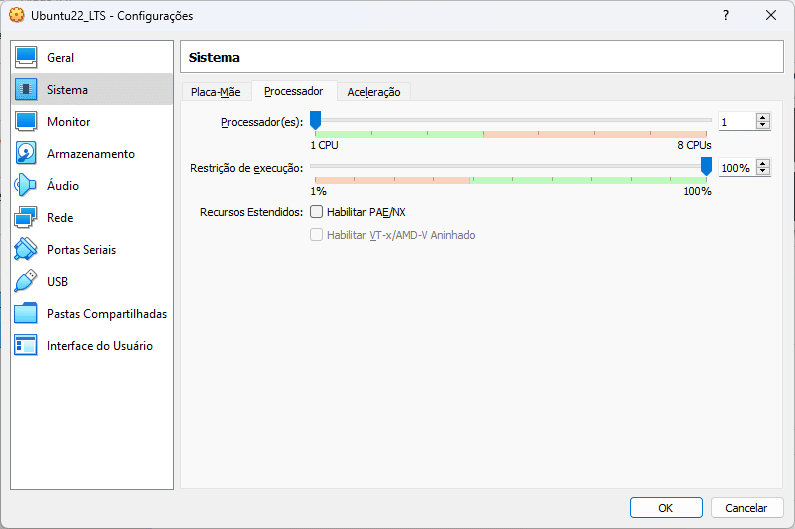Open Armazenamento disk icon
The width and height of the screenshot is (795, 529).
coord(26,154)
